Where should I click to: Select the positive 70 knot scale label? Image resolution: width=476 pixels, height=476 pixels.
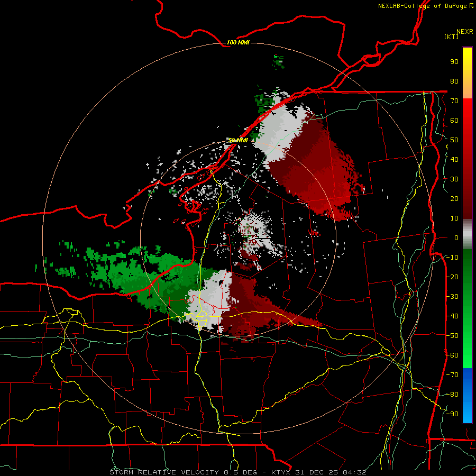click(x=454, y=101)
